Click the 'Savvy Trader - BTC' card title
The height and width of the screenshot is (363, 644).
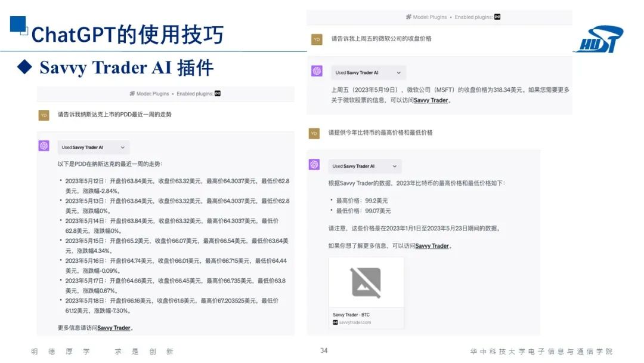tap(351, 315)
